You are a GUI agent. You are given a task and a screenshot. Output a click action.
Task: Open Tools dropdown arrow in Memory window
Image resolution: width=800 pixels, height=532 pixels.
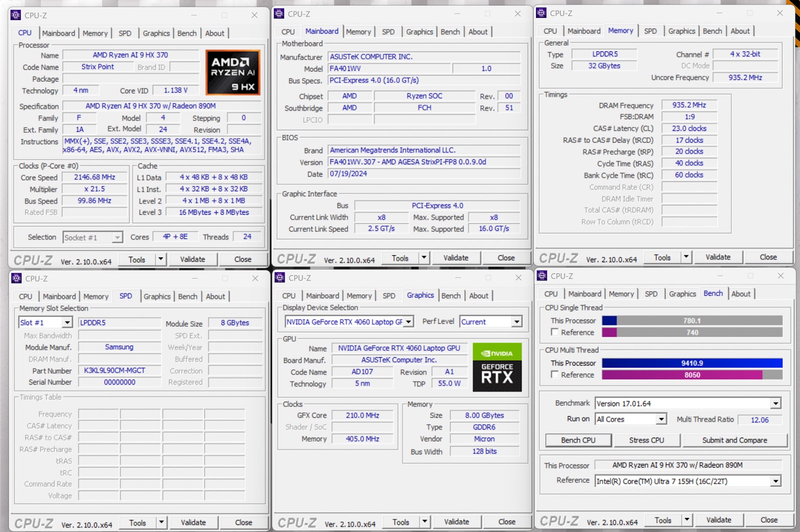[x=686, y=257]
